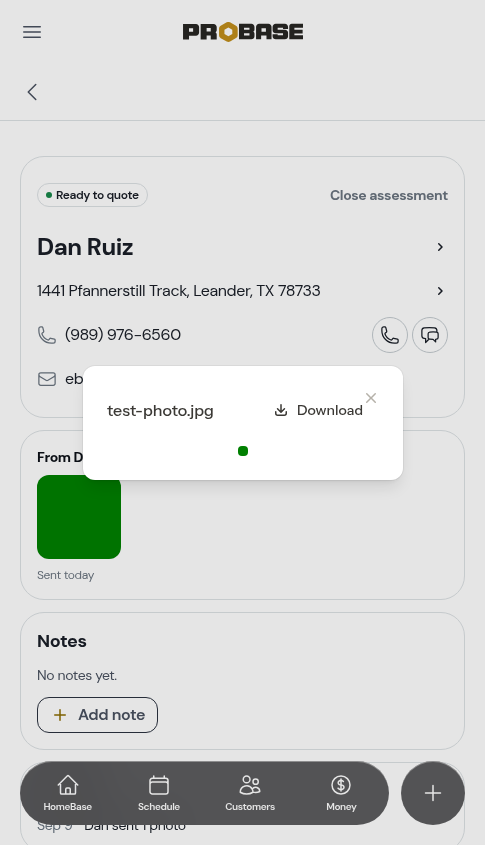Click the email envelope icon
This screenshot has width=500, height=845.
[x=47, y=379]
